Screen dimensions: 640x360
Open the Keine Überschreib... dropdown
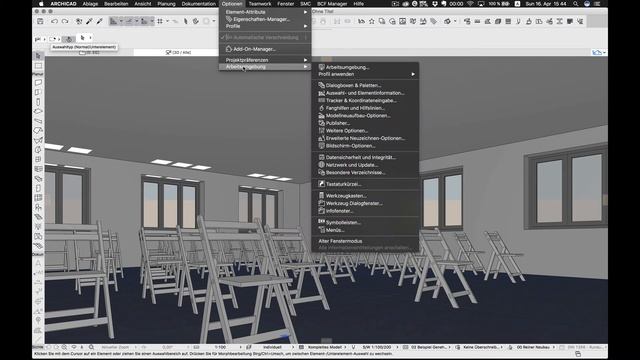point(480,347)
